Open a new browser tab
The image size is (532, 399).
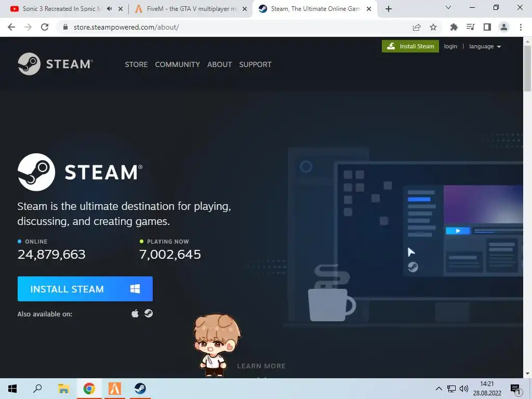point(389,9)
